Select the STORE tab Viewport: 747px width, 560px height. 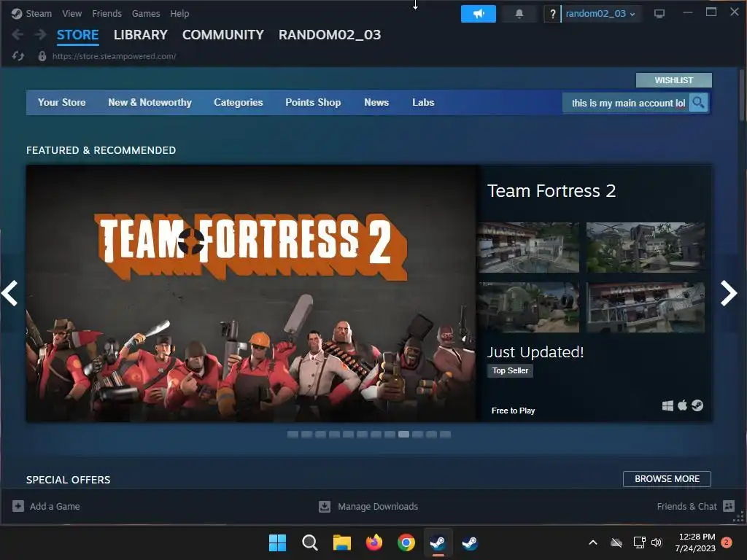pos(77,35)
